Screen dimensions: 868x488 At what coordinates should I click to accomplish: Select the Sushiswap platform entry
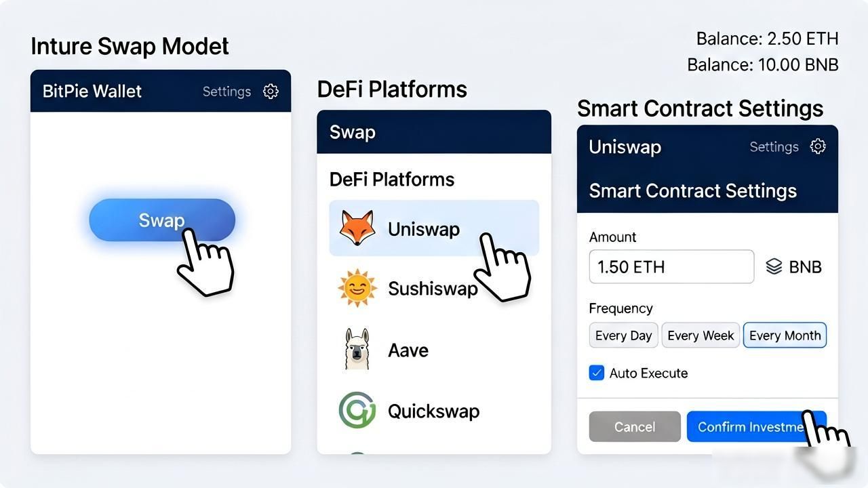434,289
